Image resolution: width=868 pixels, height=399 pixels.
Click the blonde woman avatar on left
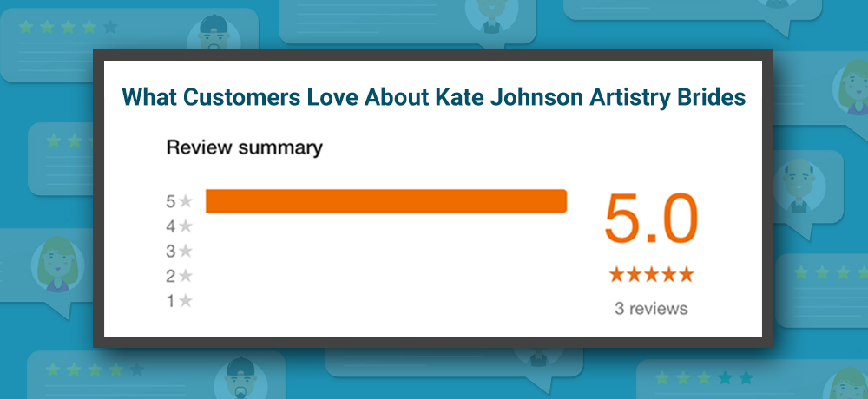(57, 265)
